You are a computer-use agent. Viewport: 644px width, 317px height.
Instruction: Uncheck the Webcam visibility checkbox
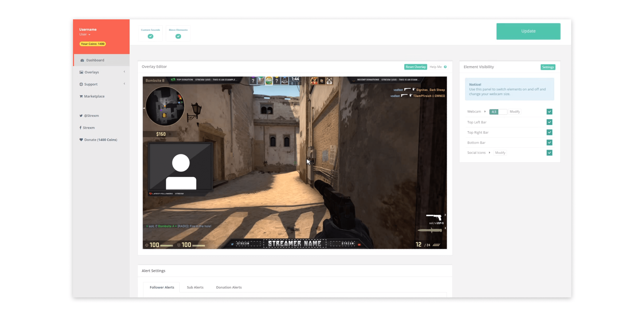tap(549, 112)
